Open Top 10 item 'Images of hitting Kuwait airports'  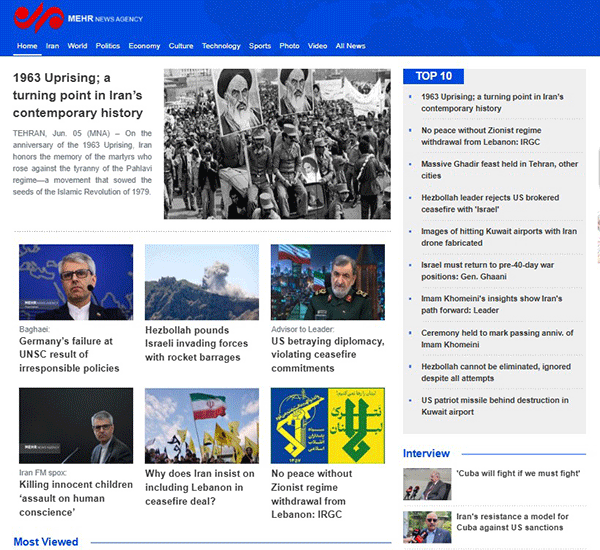tap(499, 237)
